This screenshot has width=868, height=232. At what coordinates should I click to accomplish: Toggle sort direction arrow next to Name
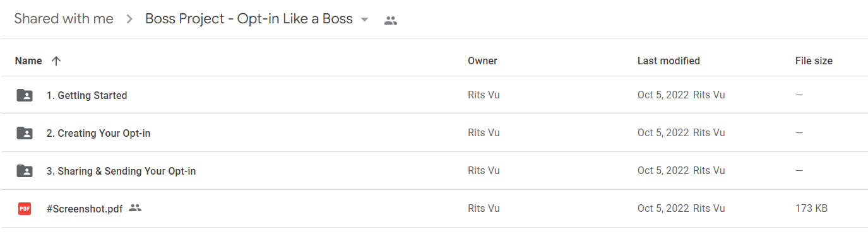coord(56,61)
